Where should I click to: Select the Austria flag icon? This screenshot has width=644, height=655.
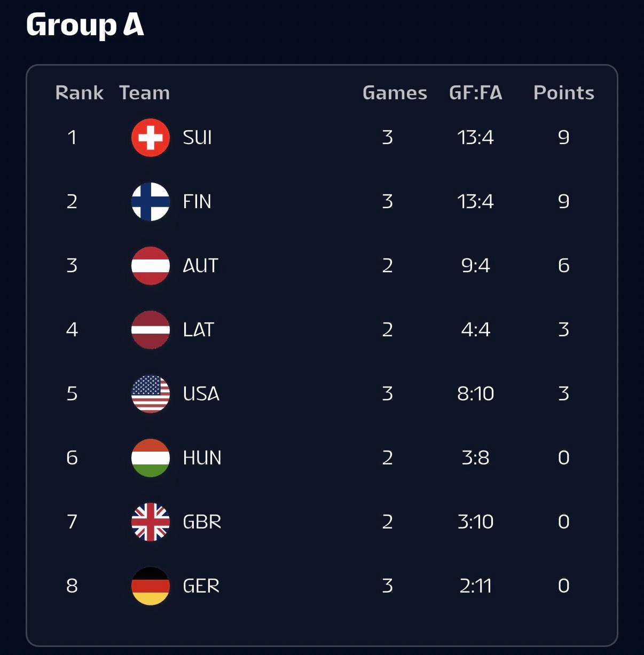pyautogui.click(x=151, y=266)
